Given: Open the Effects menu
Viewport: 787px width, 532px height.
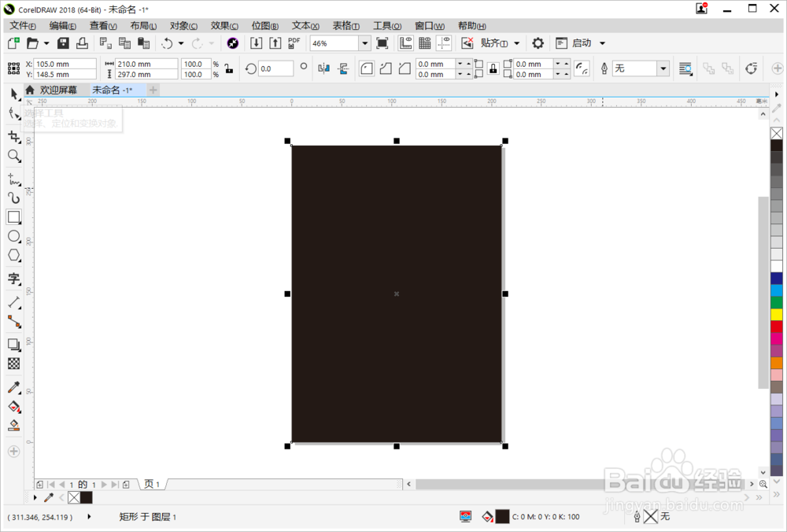Looking at the screenshot, I should click(x=224, y=26).
